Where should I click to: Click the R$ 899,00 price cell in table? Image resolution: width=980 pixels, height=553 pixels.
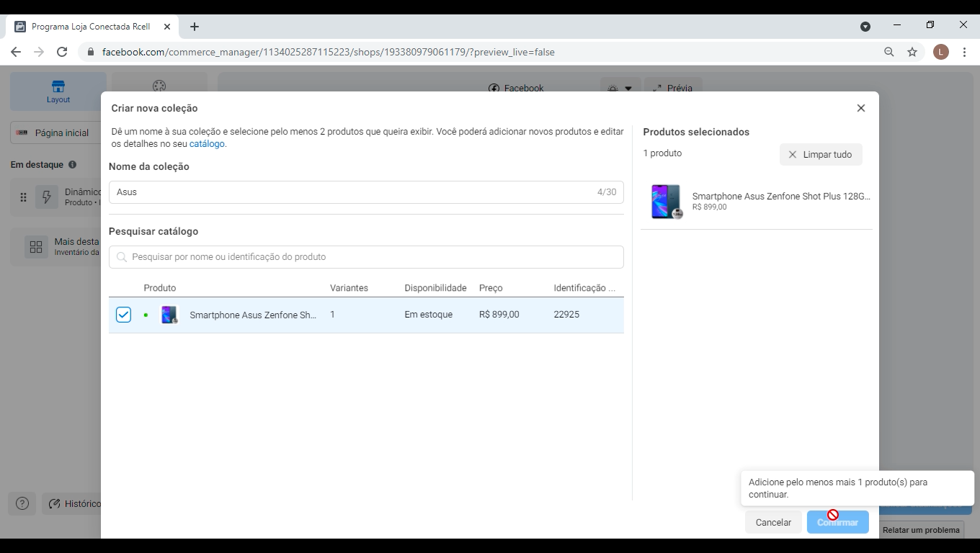(499, 315)
